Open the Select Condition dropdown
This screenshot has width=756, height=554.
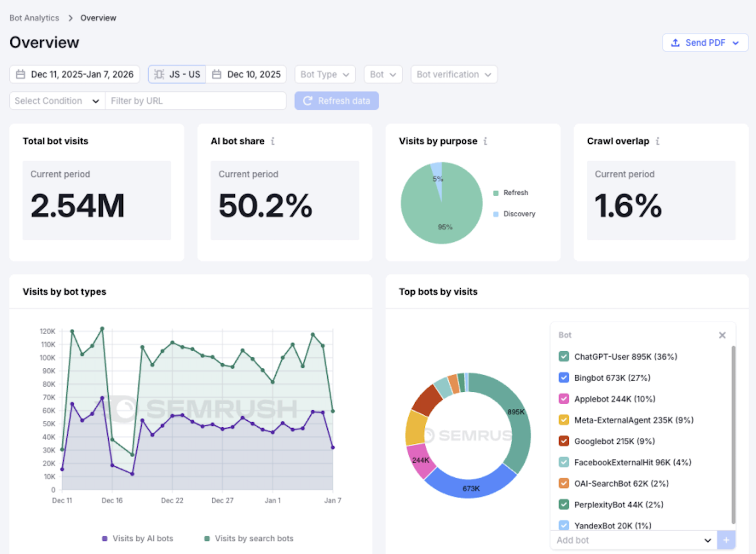click(x=56, y=101)
